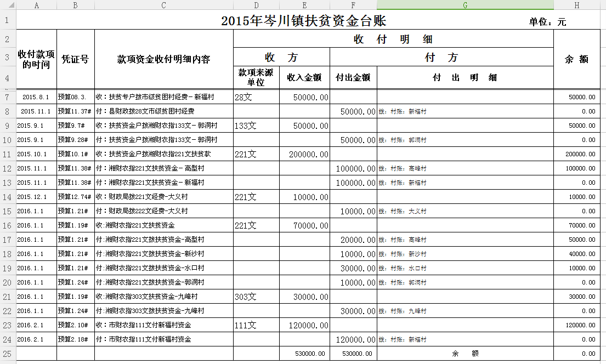Screen dimensions: 606x364
Task: Select the 款项资金收付明细内容 header cell
Action: click(x=163, y=59)
